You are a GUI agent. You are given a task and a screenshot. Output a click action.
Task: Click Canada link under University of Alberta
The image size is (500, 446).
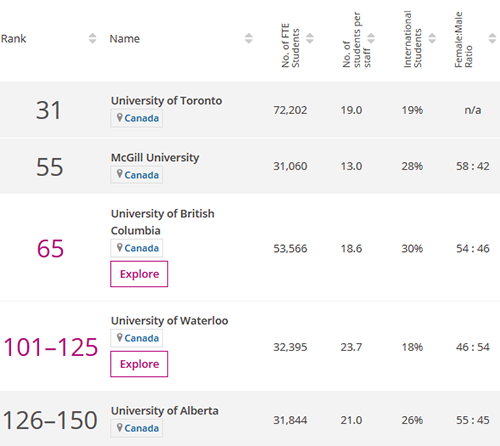pyautogui.click(x=142, y=428)
